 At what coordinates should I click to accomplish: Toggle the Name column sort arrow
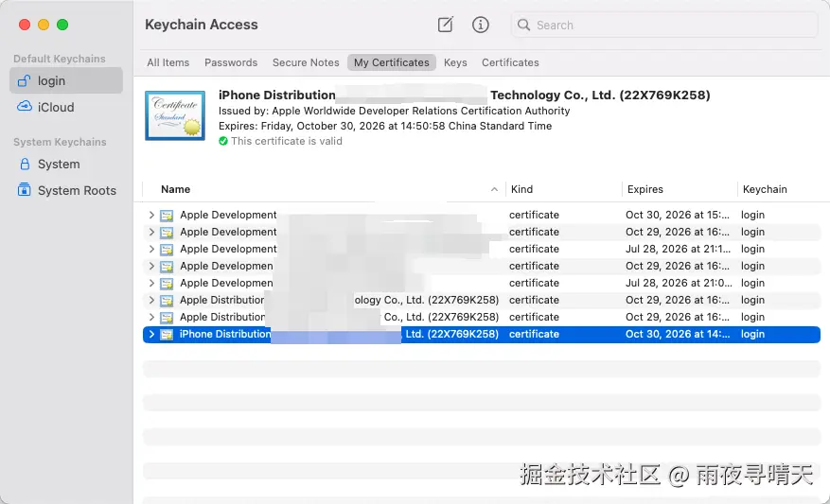coord(494,189)
